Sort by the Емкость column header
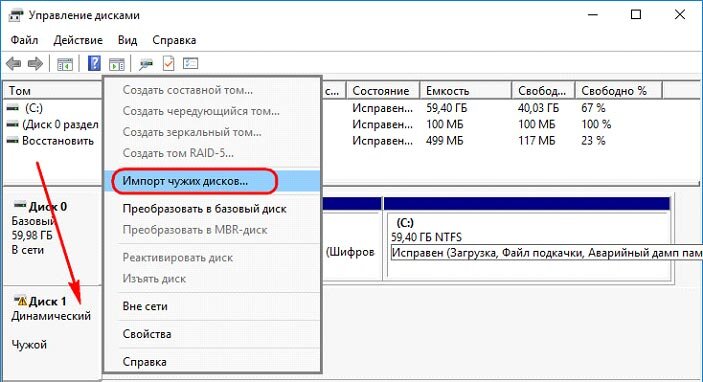The image size is (703, 382). 466,91
